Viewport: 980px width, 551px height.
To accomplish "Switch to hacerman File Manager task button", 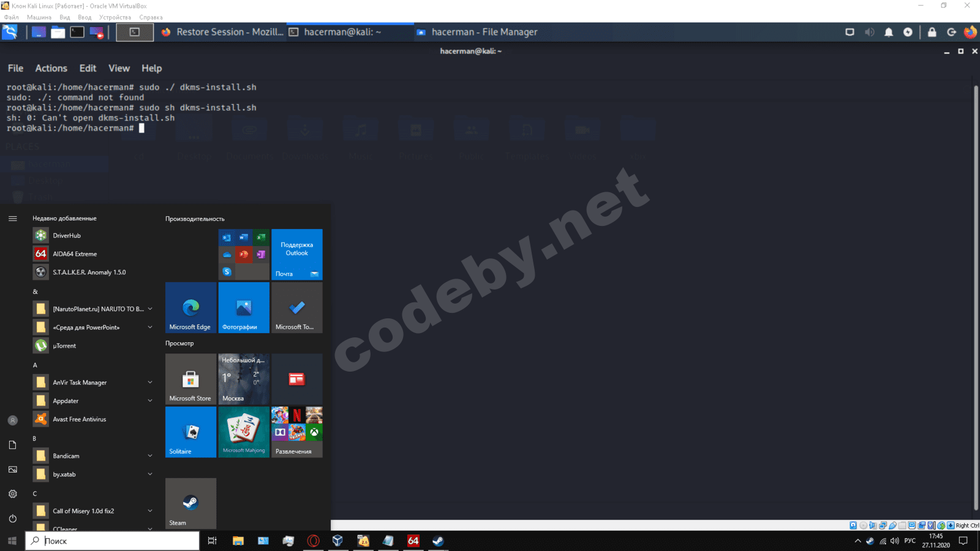I will pyautogui.click(x=477, y=32).
